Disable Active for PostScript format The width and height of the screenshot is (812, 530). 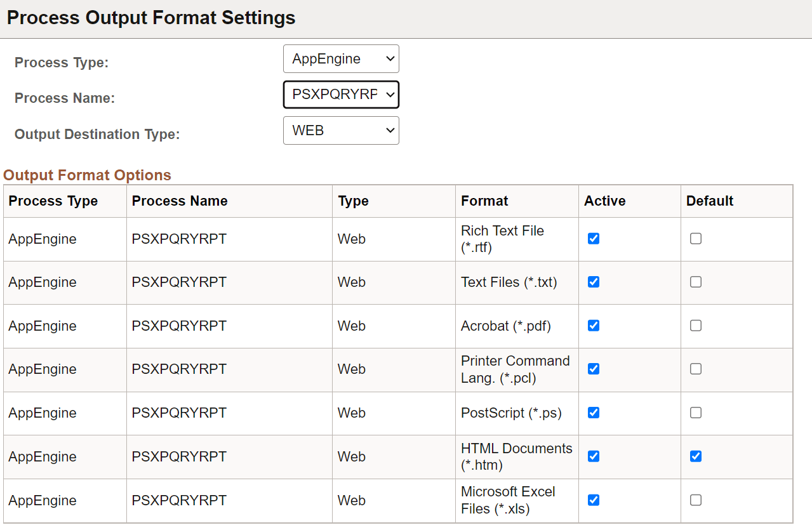(592, 413)
